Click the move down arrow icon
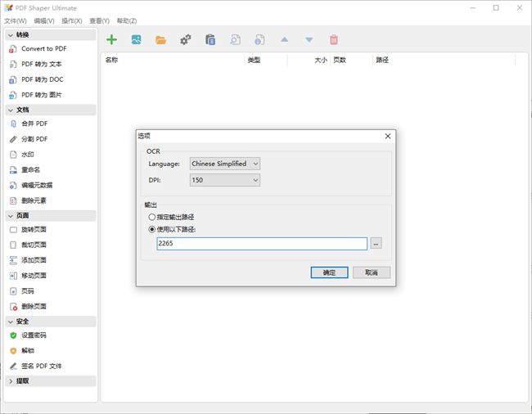 click(x=309, y=39)
